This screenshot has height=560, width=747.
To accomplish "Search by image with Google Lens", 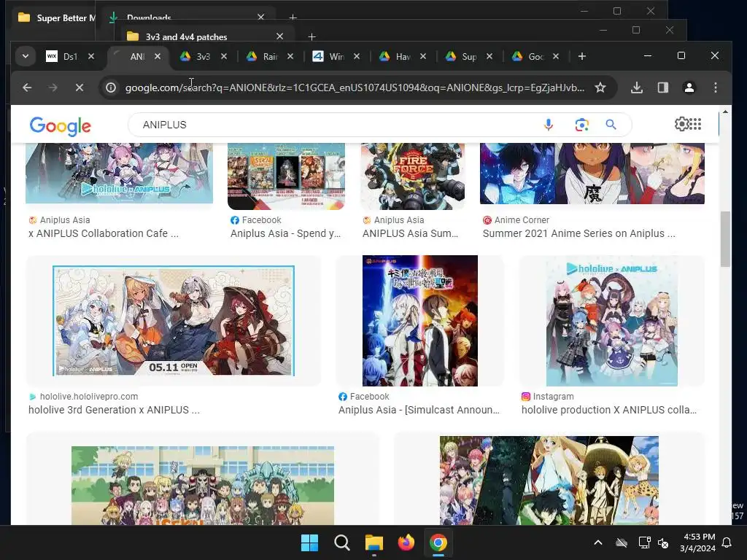I will click(581, 125).
